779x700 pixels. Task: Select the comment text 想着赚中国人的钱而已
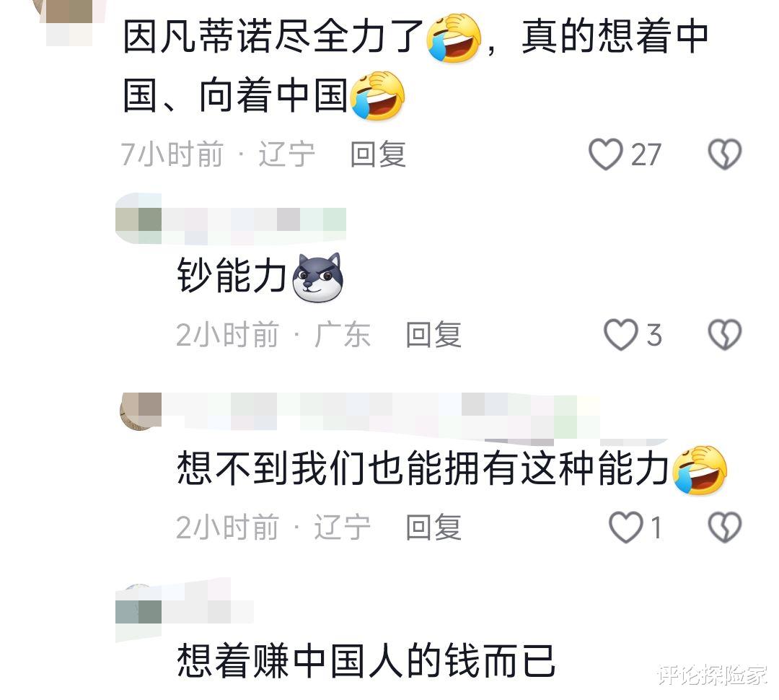[x=366, y=661]
